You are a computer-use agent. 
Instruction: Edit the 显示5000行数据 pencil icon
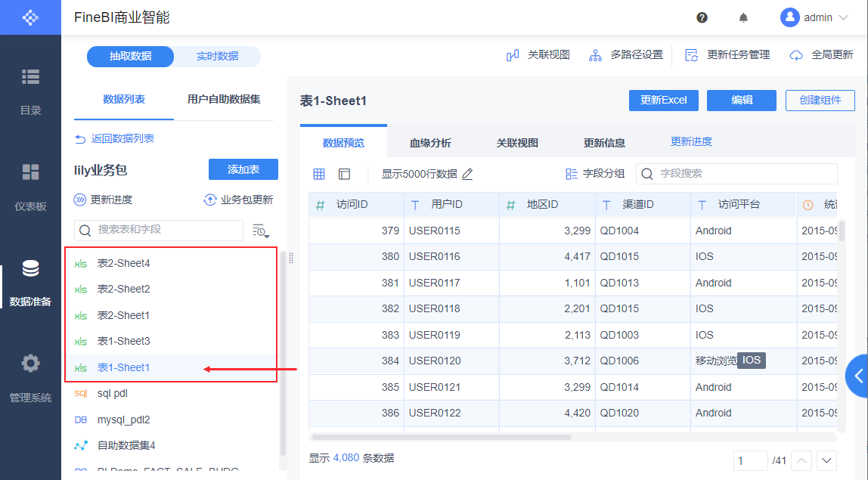point(467,174)
